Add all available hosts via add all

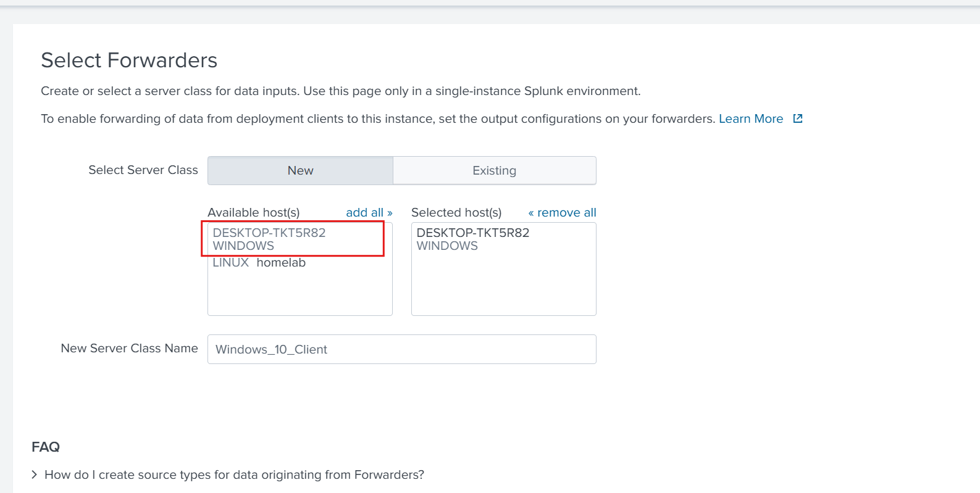tap(369, 212)
